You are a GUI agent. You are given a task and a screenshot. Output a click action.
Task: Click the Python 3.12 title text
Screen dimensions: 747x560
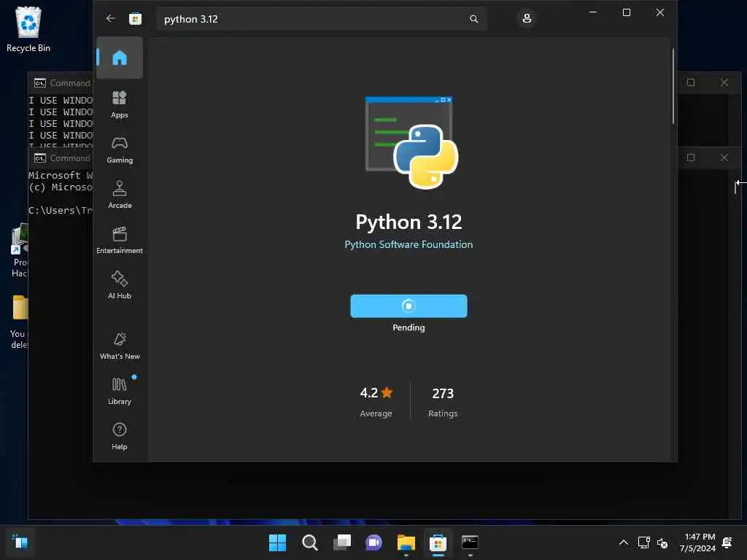[409, 222]
